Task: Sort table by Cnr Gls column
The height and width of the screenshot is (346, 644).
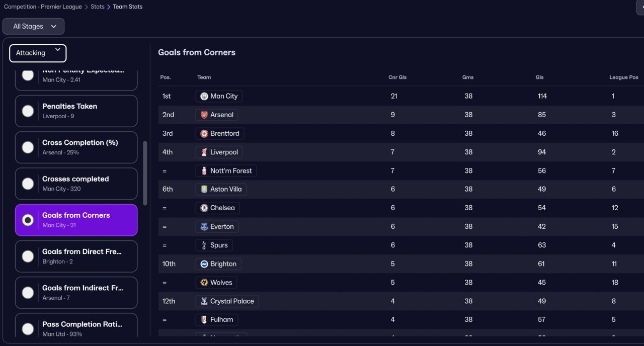Action: coord(397,77)
